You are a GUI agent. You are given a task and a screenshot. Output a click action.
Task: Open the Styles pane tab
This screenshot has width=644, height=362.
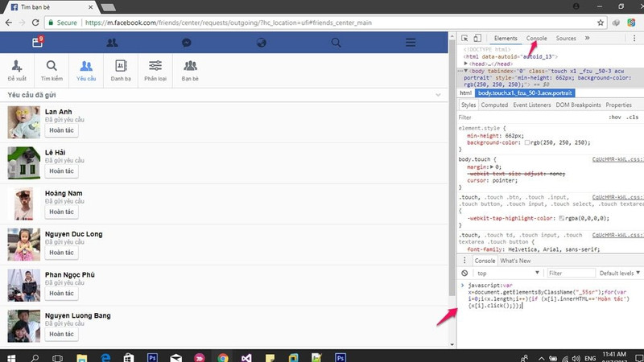pyautogui.click(x=469, y=105)
